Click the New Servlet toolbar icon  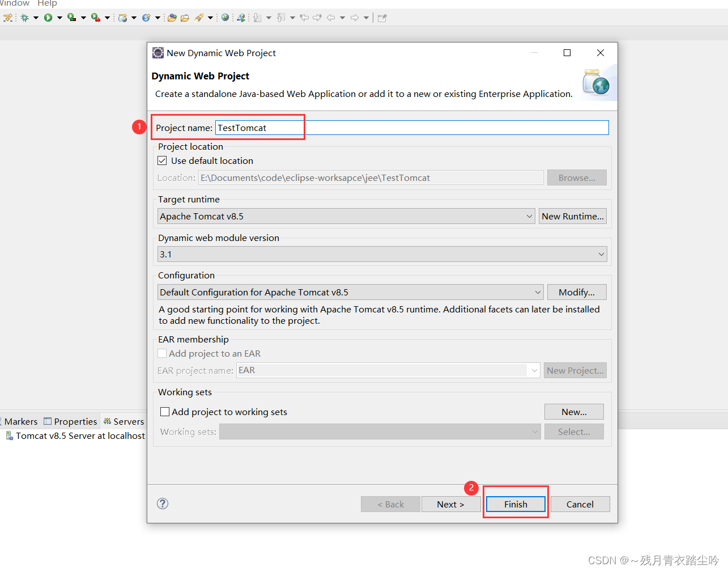pyautogui.click(x=146, y=18)
